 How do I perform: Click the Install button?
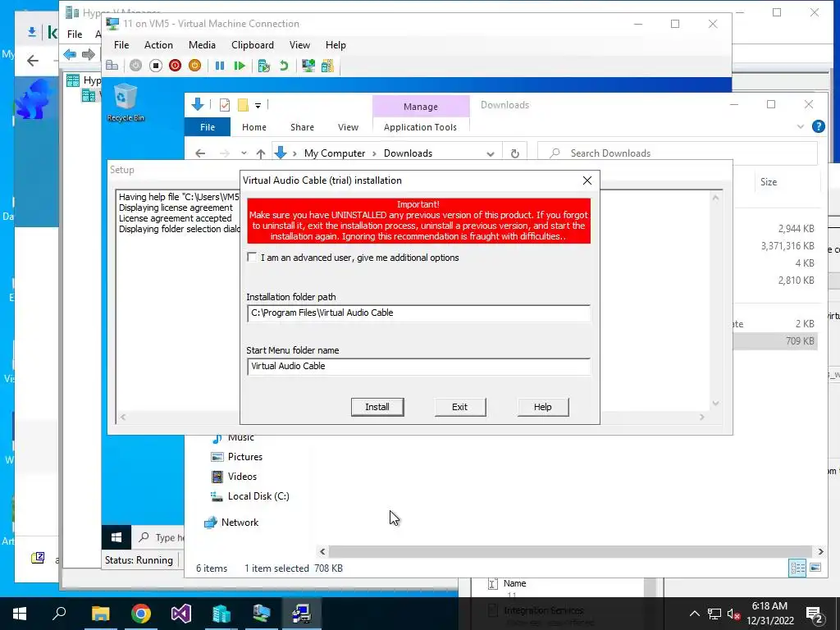point(377,407)
